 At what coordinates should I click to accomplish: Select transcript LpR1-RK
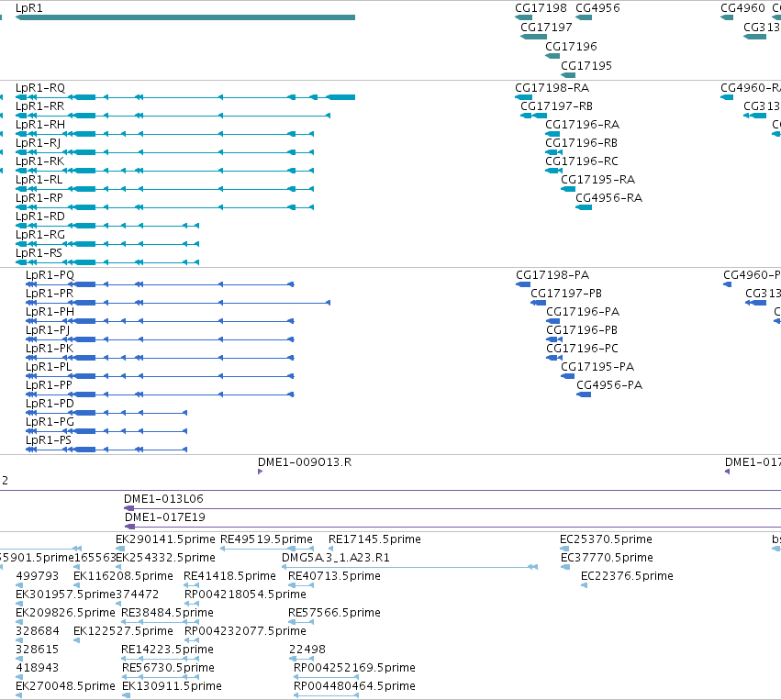click(164, 171)
